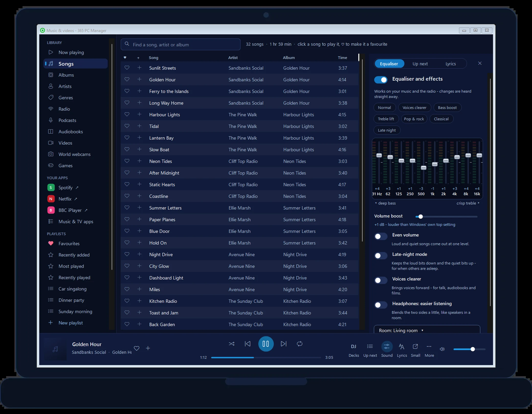This screenshot has height=414, width=532.
Task: Switch to the Up next tab
Action: click(420, 64)
